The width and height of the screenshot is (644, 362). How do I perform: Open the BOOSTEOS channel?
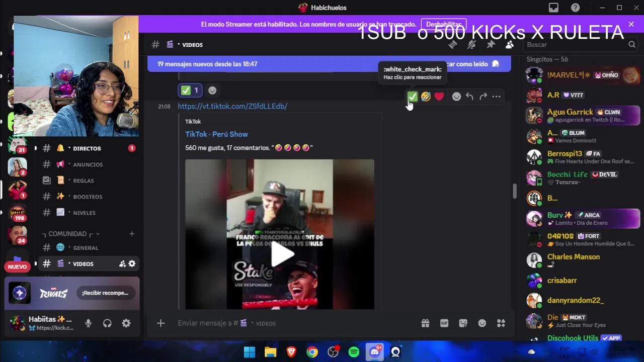pyautogui.click(x=87, y=197)
